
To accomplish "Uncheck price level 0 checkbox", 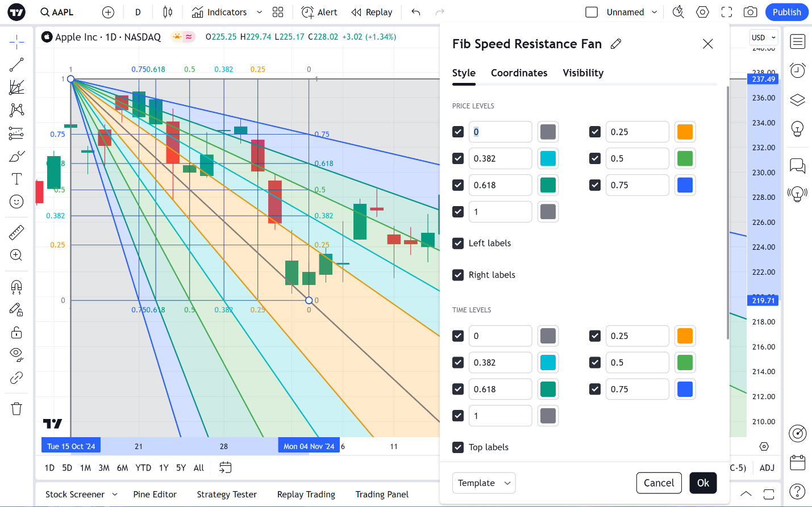I will 458,132.
